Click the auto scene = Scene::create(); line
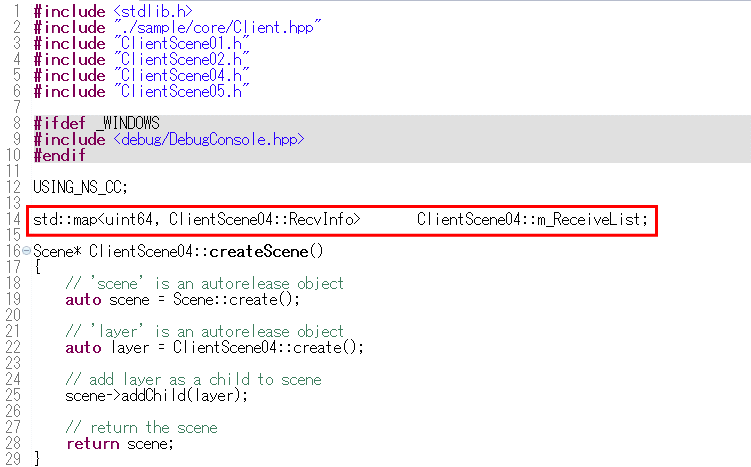 (182, 299)
